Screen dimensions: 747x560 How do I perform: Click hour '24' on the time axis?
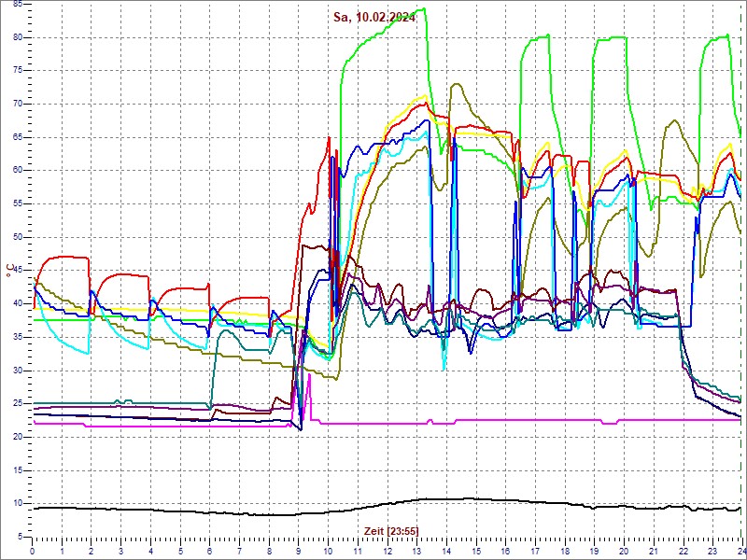741,551
